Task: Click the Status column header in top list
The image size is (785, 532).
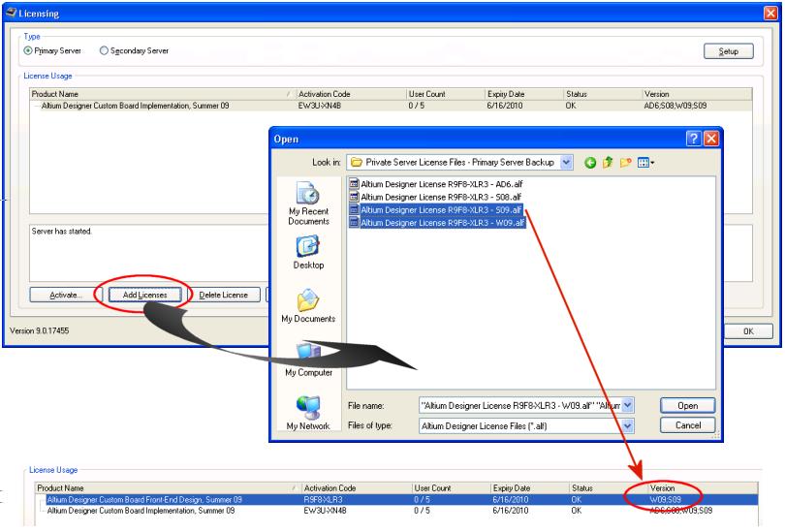Action: point(602,94)
